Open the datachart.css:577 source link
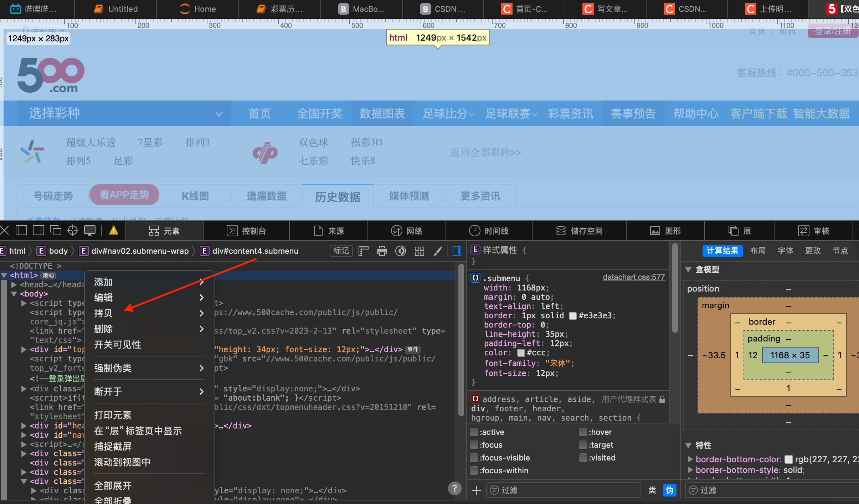This screenshot has height=504, width=859. tap(633, 277)
